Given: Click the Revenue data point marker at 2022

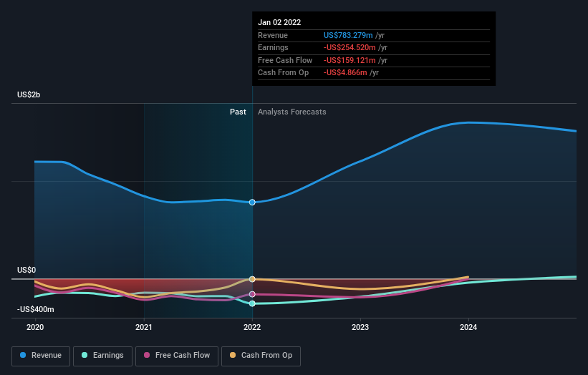Looking at the screenshot, I should [x=252, y=203].
